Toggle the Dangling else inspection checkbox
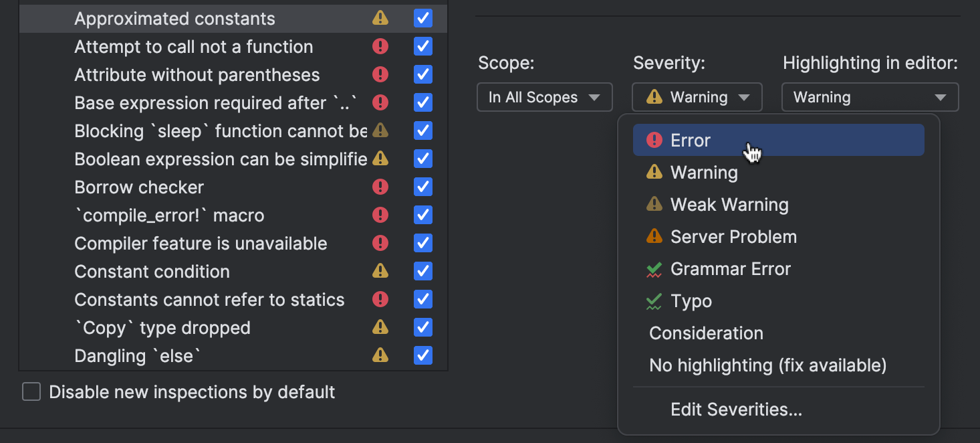Image resolution: width=980 pixels, height=443 pixels. tap(423, 355)
